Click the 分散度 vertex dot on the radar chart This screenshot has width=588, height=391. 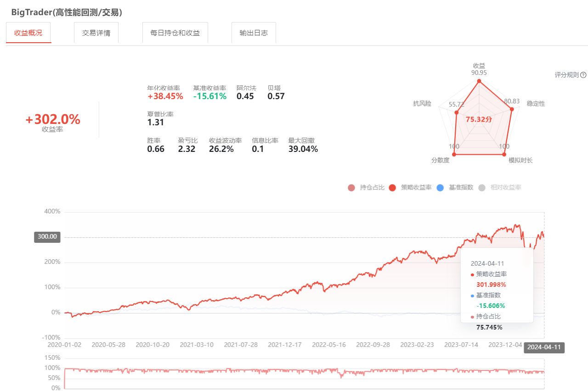tap(454, 154)
